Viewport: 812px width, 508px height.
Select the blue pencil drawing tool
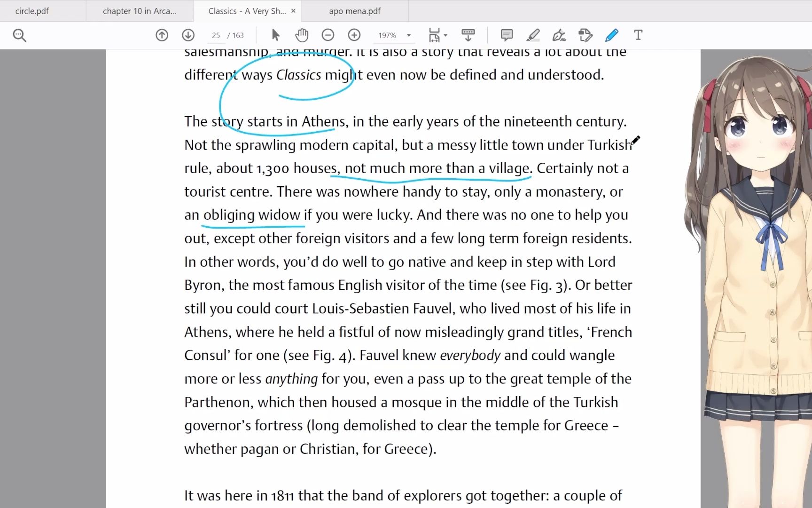point(612,35)
